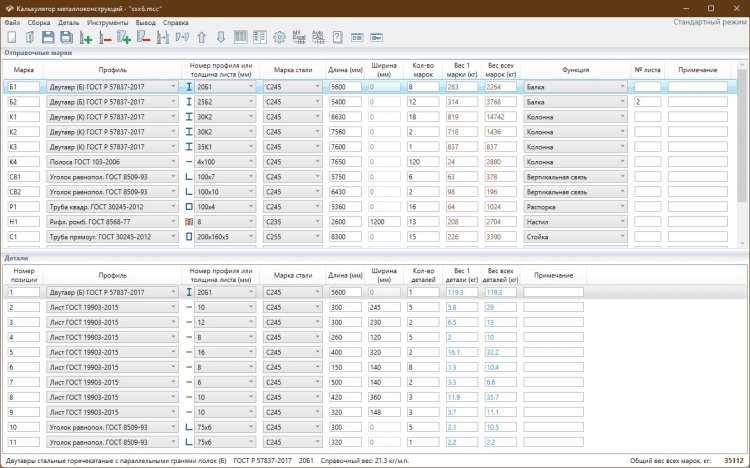750x468 pixels.
Task: Click the move up arrow icon
Action: (202, 37)
